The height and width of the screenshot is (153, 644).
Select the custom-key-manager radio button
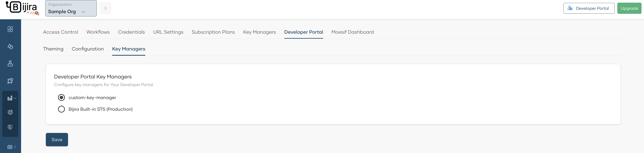pos(61,98)
